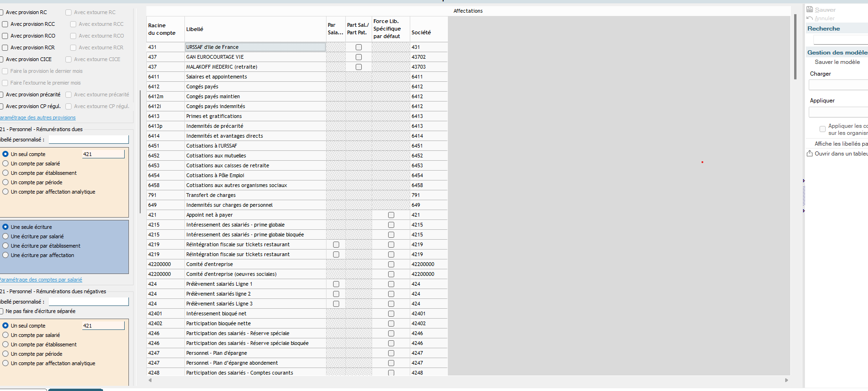
Task: Click the 421 account field beside first Un seul compte
Action: 103,154
